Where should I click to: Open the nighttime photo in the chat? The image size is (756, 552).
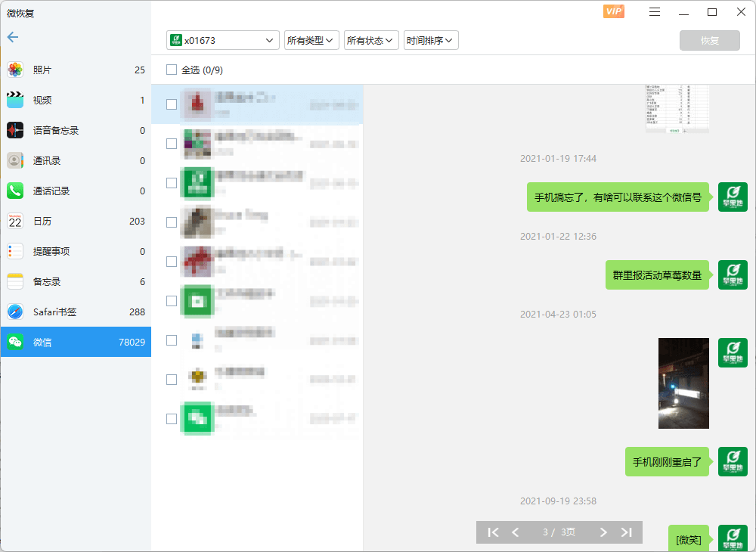pyautogui.click(x=683, y=383)
